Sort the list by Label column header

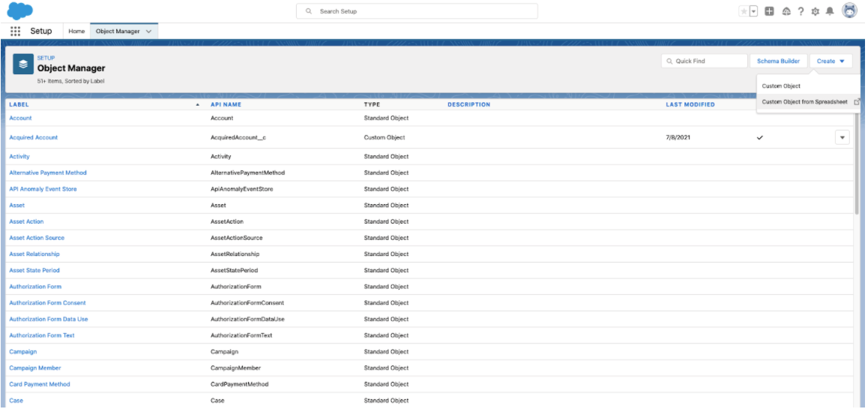coord(19,104)
